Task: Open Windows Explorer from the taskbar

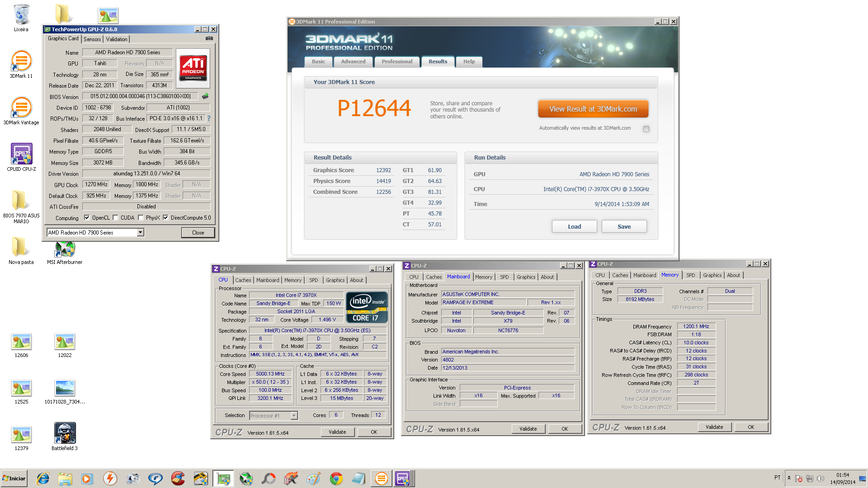Action: pos(65,479)
